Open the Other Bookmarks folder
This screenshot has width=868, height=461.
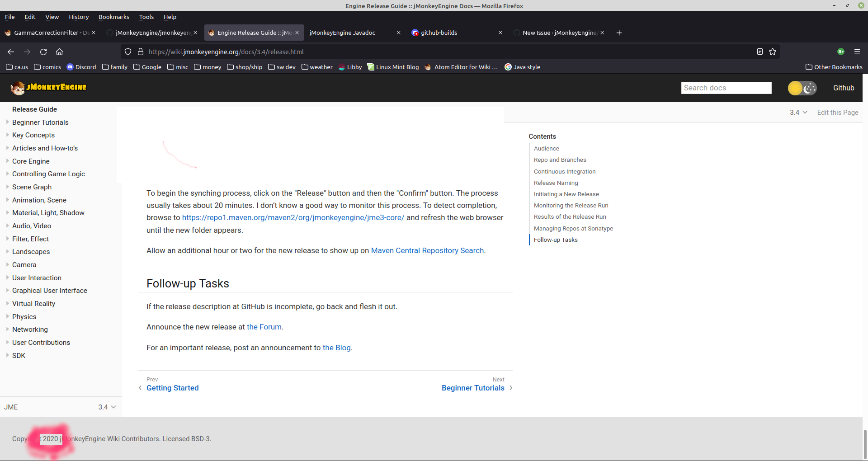pyautogui.click(x=834, y=67)
